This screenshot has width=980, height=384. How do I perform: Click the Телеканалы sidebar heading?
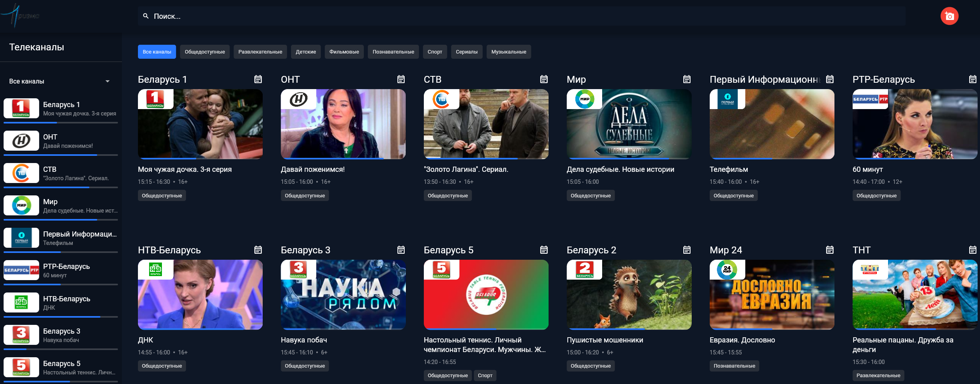point(36,47)
